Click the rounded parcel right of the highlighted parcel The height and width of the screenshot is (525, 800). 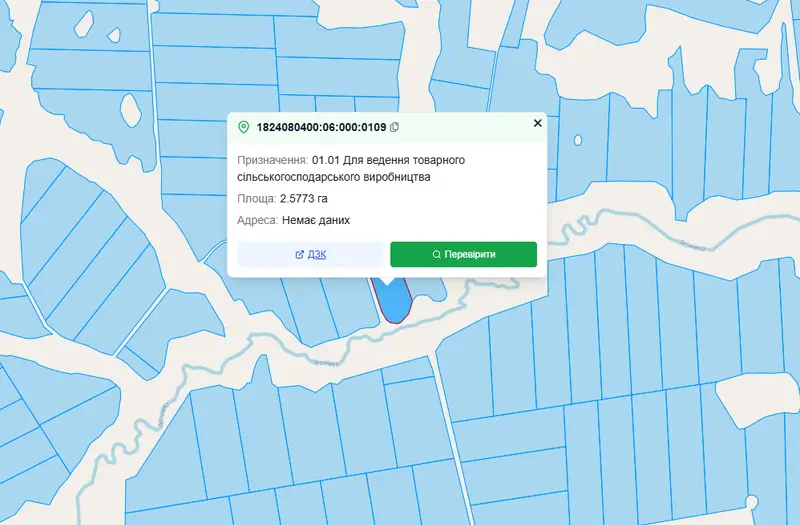coord(428,289)
